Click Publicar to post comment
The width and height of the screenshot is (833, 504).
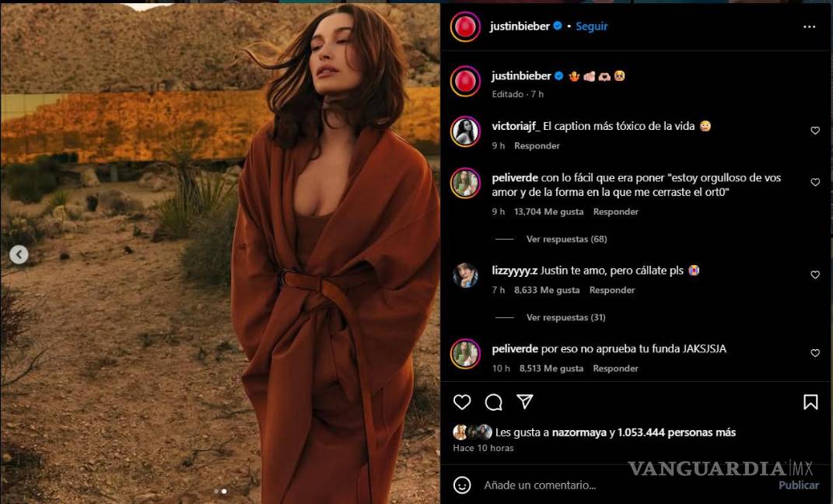[799, 485]
